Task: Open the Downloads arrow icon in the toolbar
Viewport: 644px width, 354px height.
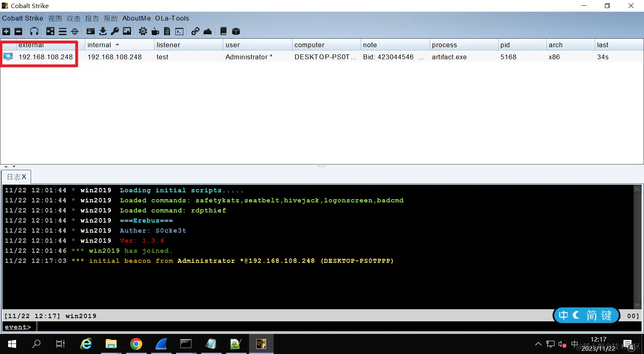Action: pyautogui.click(x=103, y=31)
